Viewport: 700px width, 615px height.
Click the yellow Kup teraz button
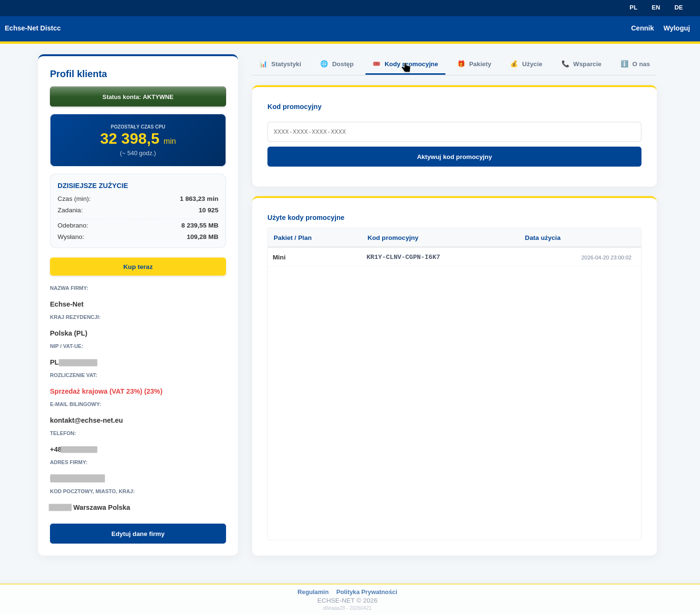click(138, 267)
